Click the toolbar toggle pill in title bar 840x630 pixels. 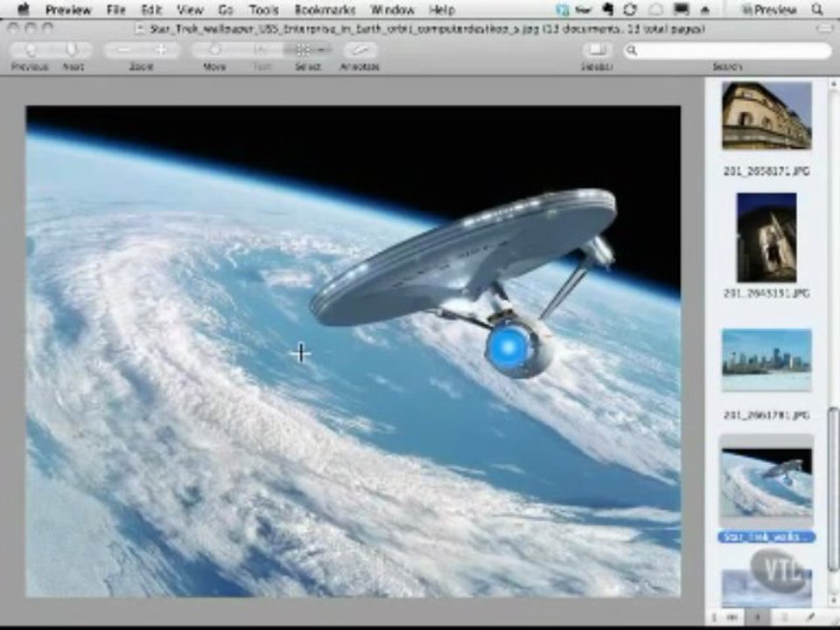[x=824, y=28]
